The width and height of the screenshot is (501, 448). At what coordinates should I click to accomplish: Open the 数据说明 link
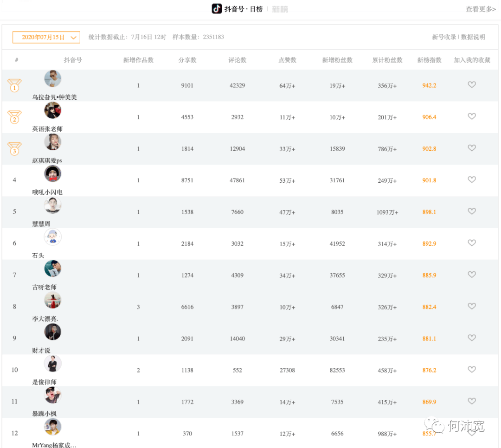[x=473, y=37]
